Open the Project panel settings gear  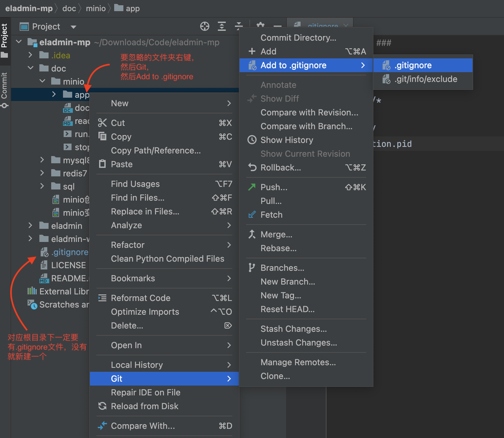[261, 26]
